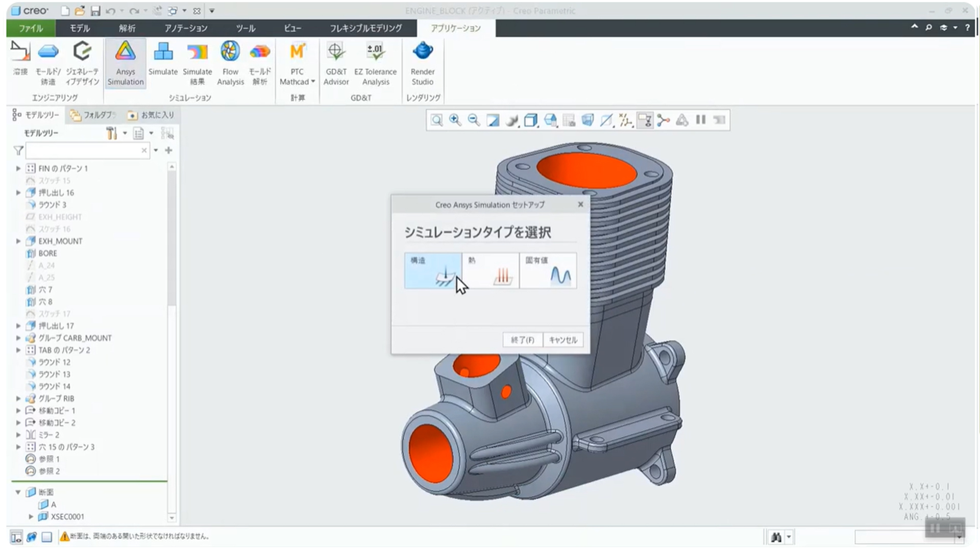The height and width of the screenshot is (551, 980).
Task: Select the 構造 simulation type option
Action: point(433,271)
